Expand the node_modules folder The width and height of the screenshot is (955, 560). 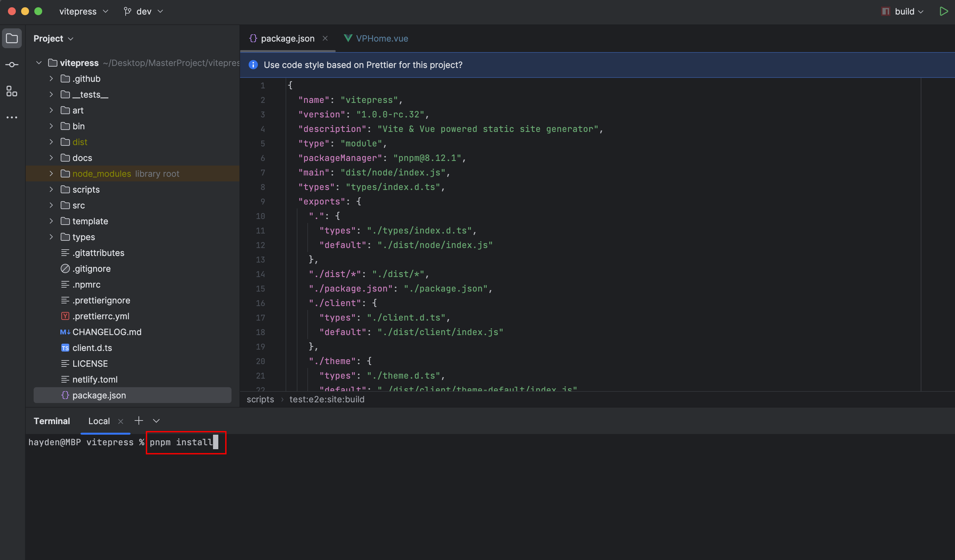(51, 173)
